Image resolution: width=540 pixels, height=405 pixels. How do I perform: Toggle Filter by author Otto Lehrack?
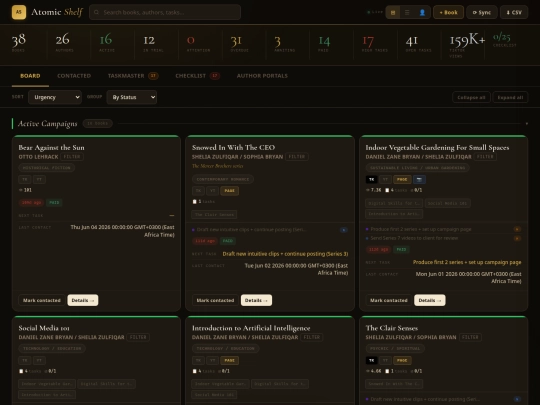click(72, 157)
